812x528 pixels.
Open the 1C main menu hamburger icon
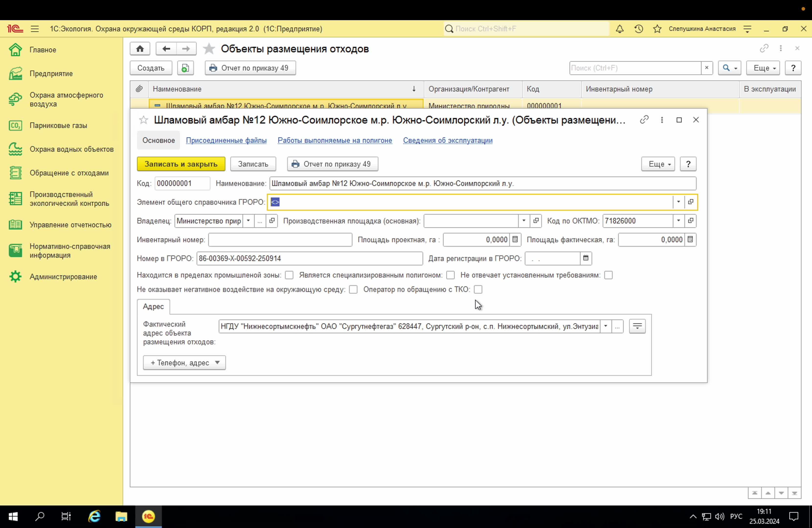click(x=35, y=29)
